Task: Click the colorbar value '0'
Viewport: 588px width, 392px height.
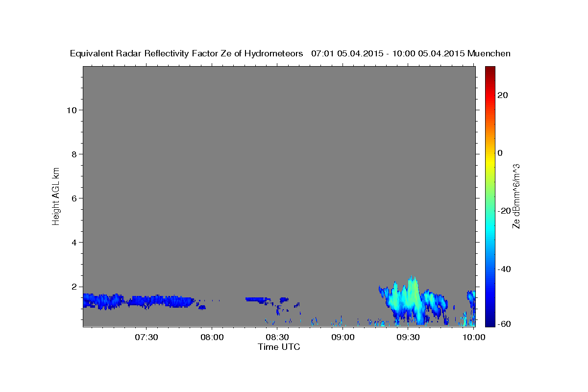Action: point(500,153)
